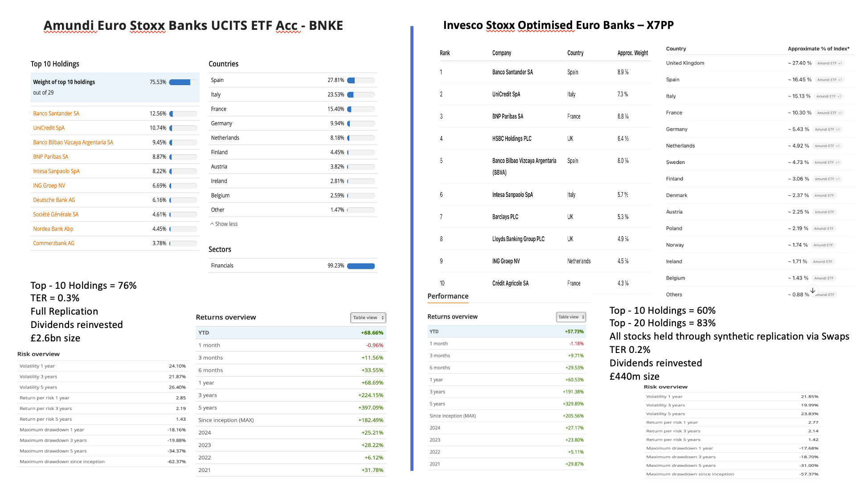Open the Banco Bilbao Vizcaya Argentaria SA link
The image size is (868, 484).
[x=73, y=143]
